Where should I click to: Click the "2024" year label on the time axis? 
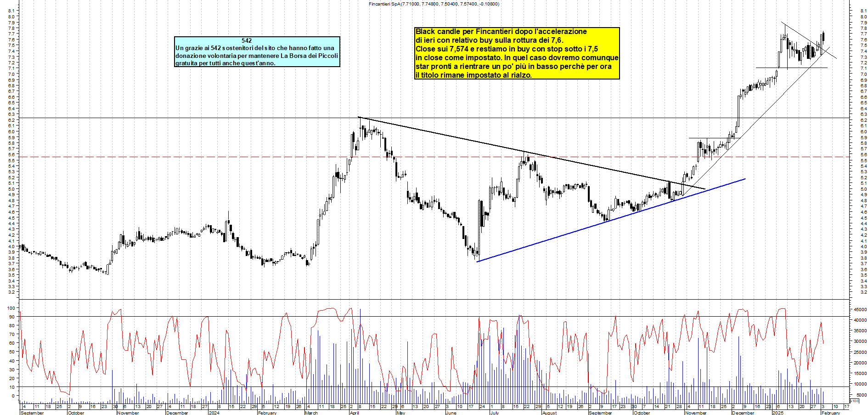214,413
